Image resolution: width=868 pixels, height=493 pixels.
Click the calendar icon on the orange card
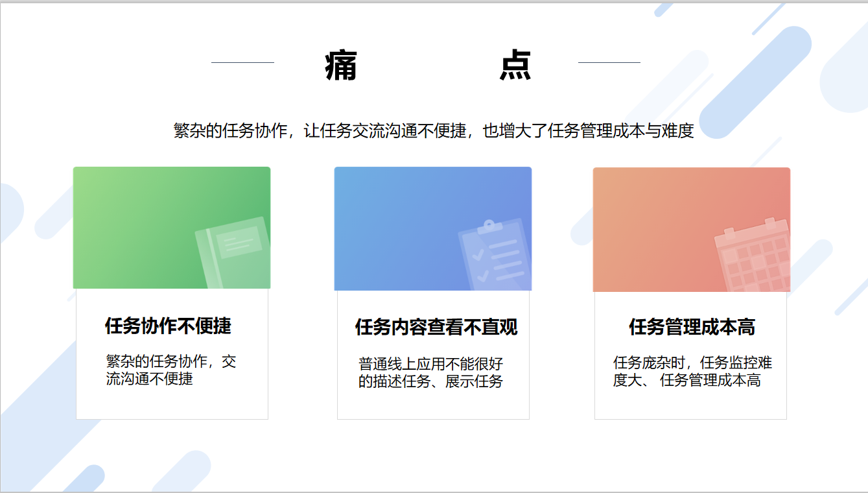tap(753, 255)
